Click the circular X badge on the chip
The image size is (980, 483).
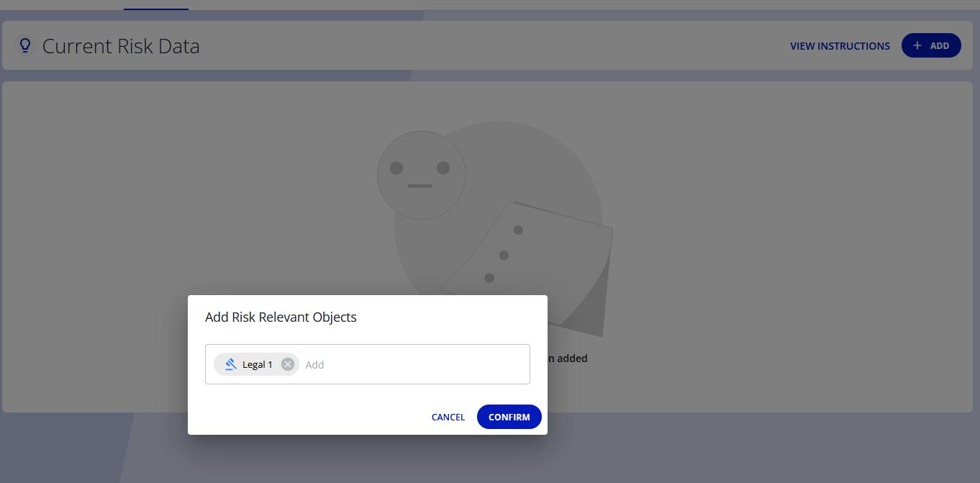click(287, 364)
